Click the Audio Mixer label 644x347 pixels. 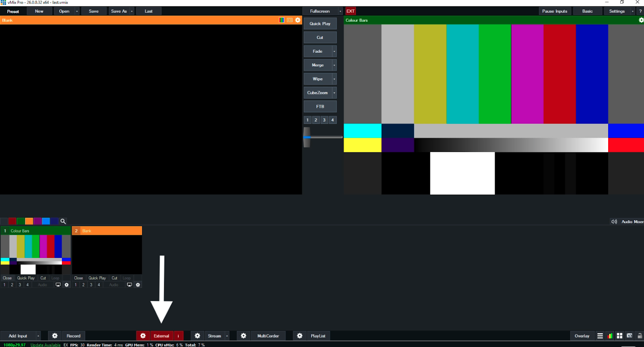tap(632, 222)
